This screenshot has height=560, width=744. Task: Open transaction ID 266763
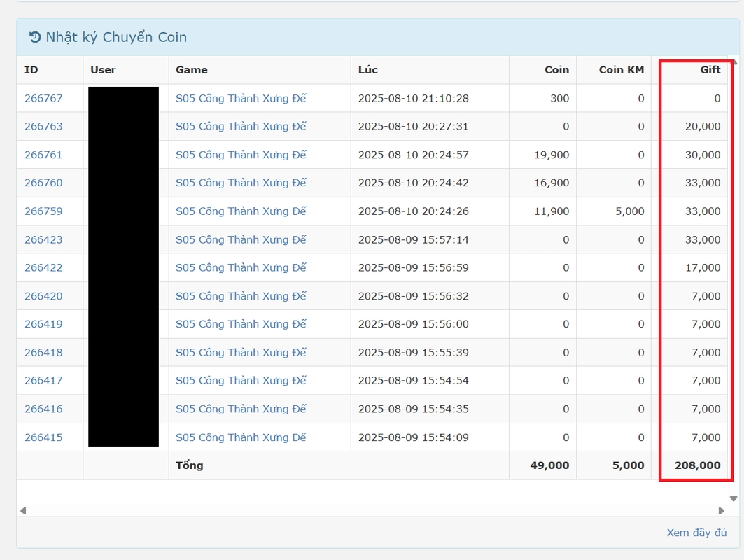pos(43,126)
